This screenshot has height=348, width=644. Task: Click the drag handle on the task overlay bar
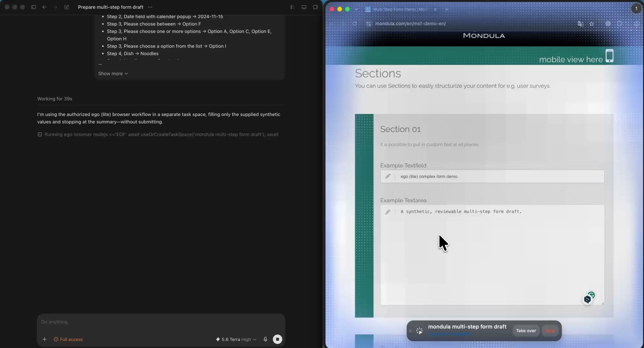tap(410, 331)
